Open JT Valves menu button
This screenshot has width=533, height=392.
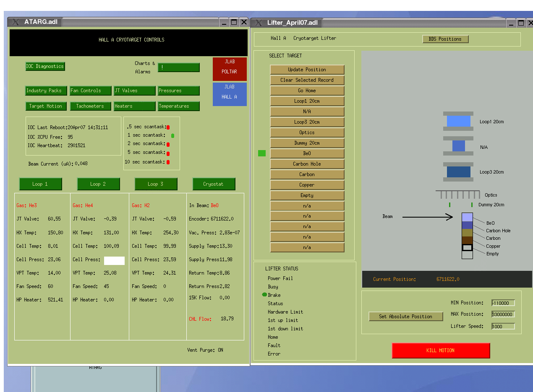[x=134, y=91]
